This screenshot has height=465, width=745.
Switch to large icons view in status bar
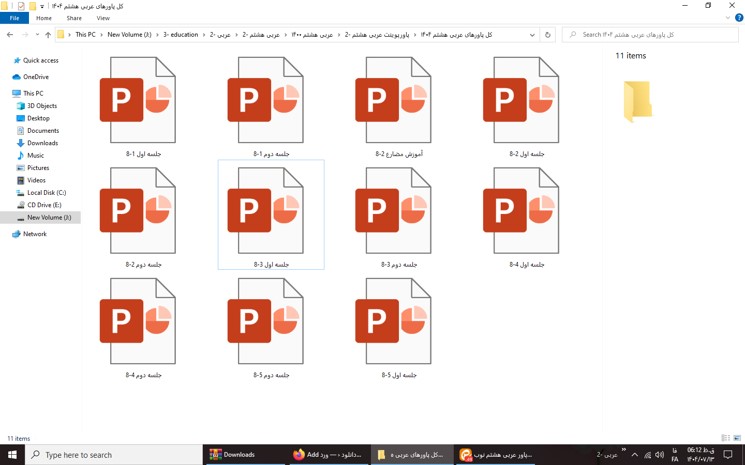737,438
